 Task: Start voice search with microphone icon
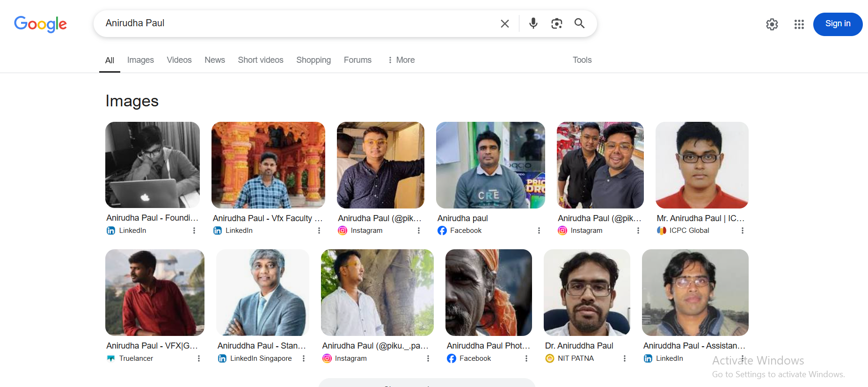point(533,23)
